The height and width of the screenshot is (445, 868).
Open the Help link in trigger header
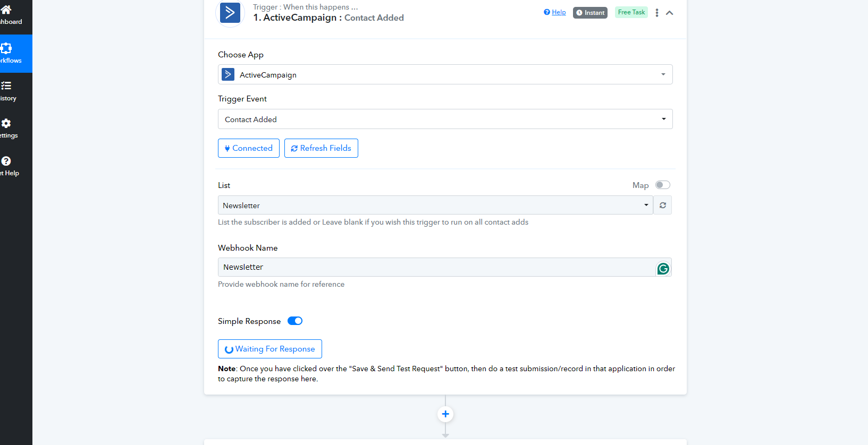click(555, 12)
